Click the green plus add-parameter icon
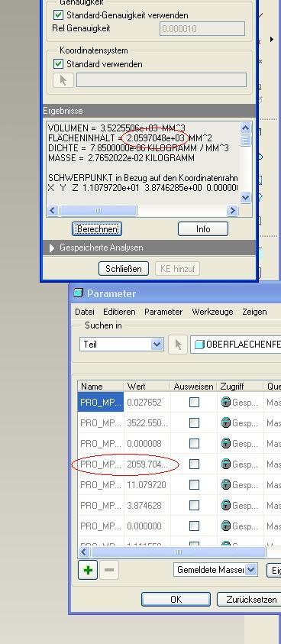281x644 pixels. 88,570
